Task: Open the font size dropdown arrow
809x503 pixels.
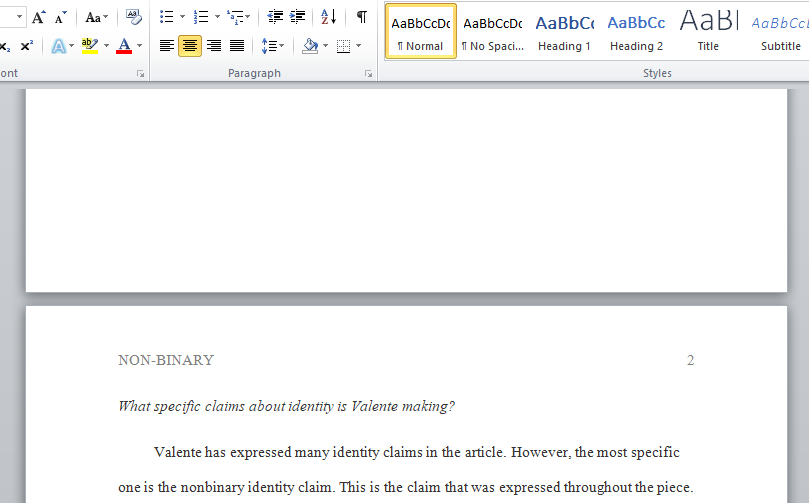Action: [x=19, y=17]
